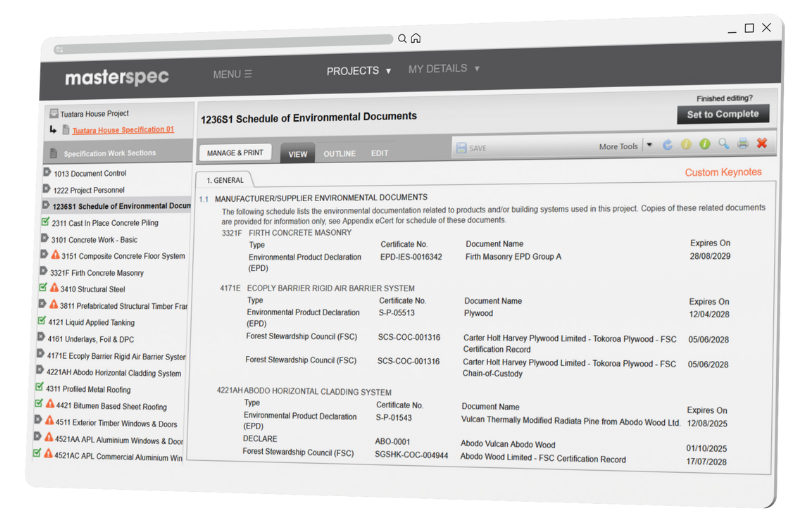
Task: Switch to the OUTLINE tab
Action: click(x=339, y=153)
